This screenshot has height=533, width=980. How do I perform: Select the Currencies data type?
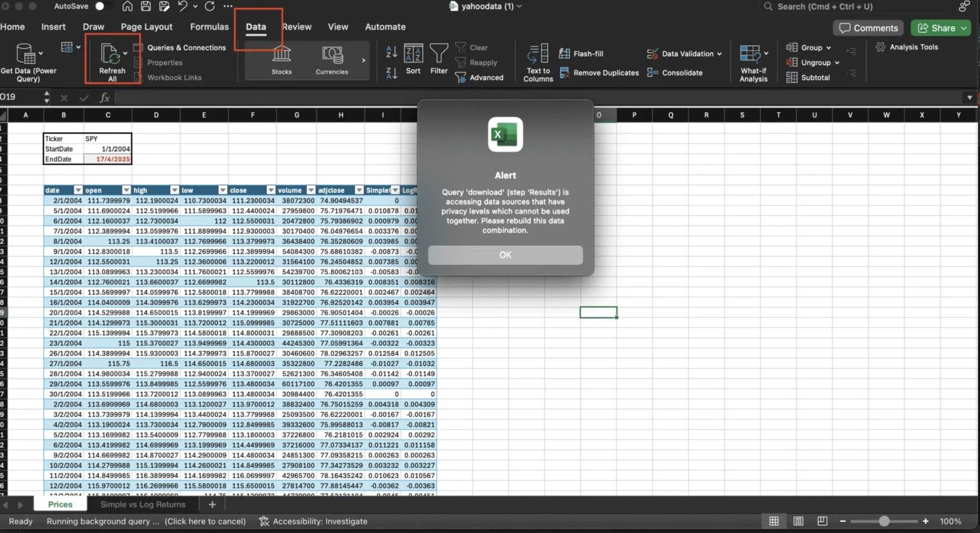point(331,61)
